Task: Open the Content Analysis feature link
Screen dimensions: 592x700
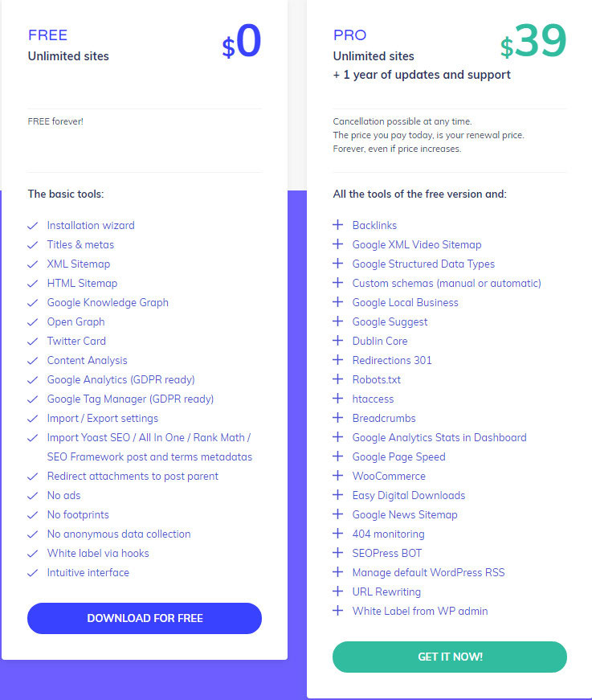Action: point(87,360)
